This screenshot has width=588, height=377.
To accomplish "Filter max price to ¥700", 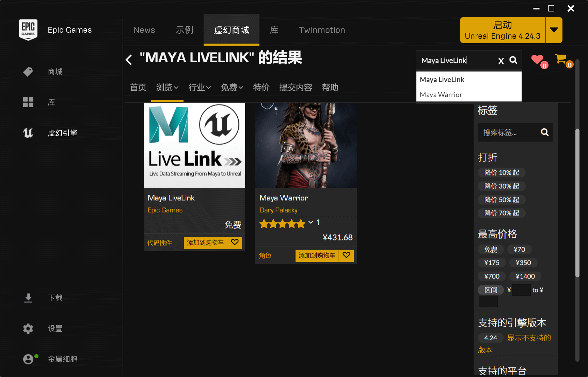I will coord(492,276).
